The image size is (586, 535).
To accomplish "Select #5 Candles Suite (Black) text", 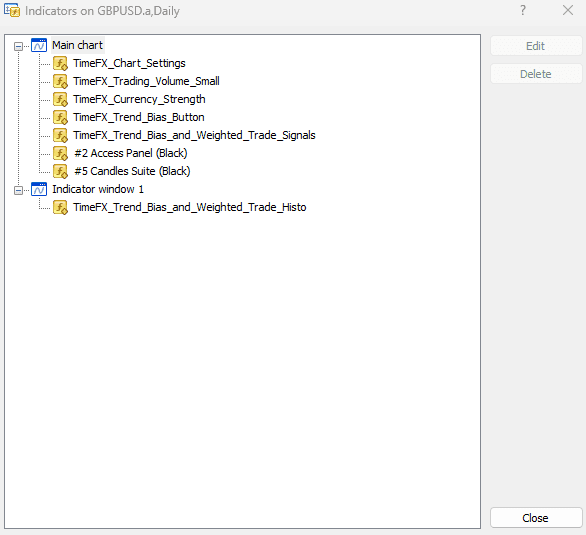I will [132, 171].
